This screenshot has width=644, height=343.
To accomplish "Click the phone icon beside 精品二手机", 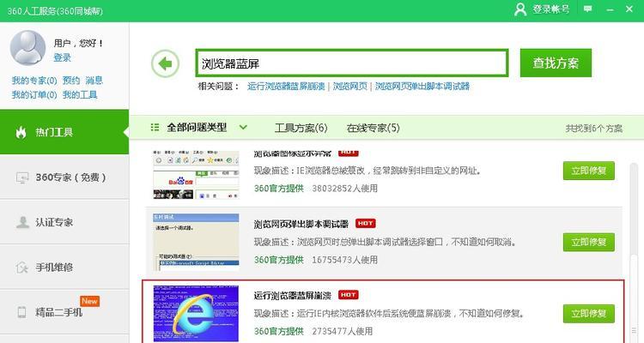I will pyautogui.click(x=21, y=312).
